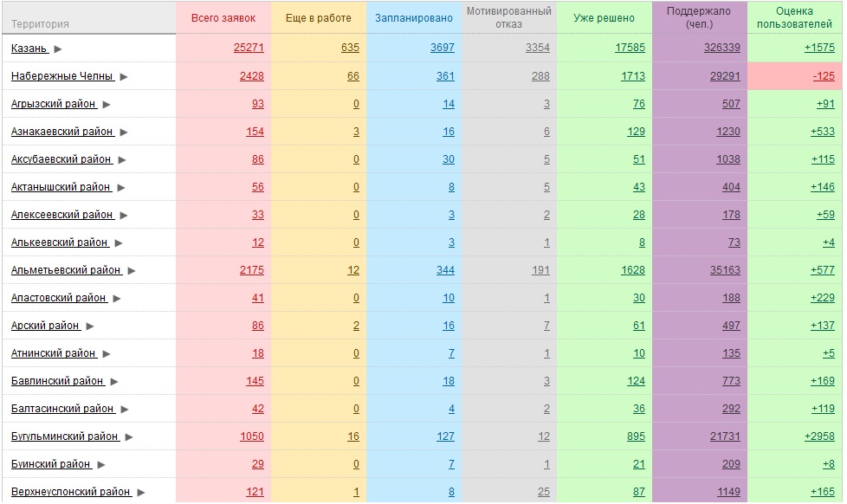Screen dimensions: 847x504
Task: Open Бугульминский supporters count 21731
Action: coord(725,436)
